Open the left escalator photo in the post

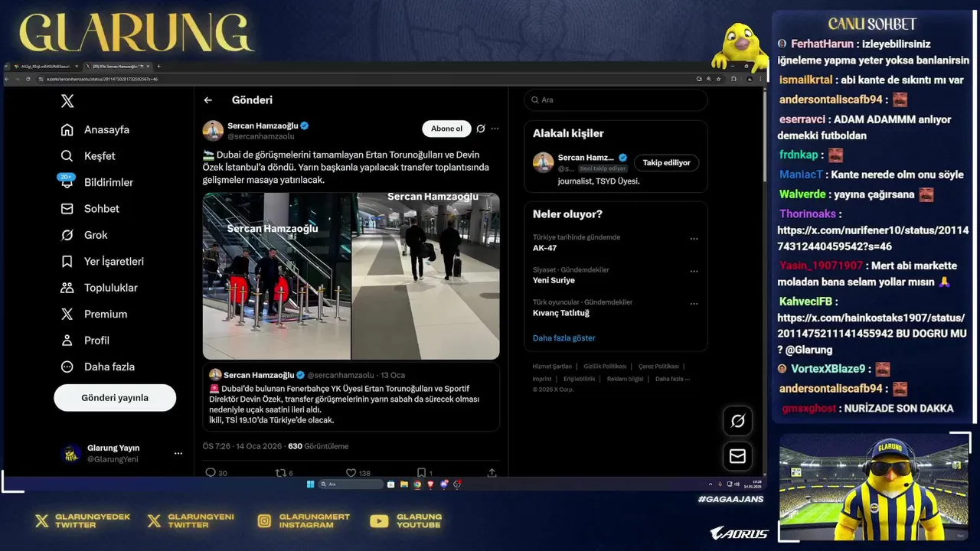pos(276,276)
